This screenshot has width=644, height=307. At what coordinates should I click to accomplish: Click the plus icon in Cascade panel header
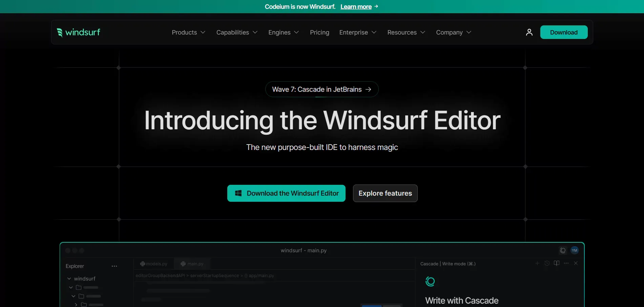point(537,263)
